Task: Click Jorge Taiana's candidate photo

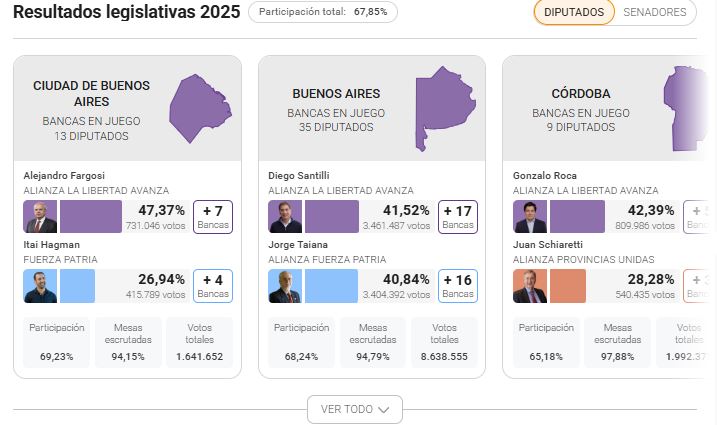Action: (x=285, y=286)
